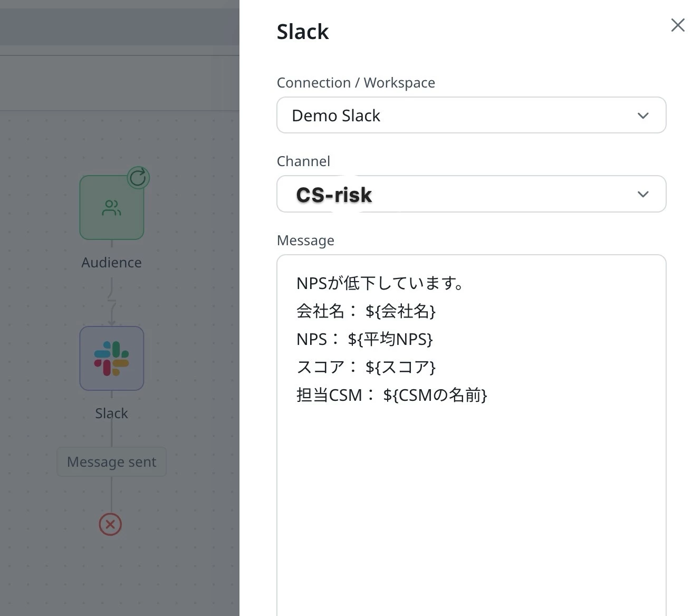Screen dimensions: 692x616
Task: Click the red end-of-flow X icon
Action: 110,524
